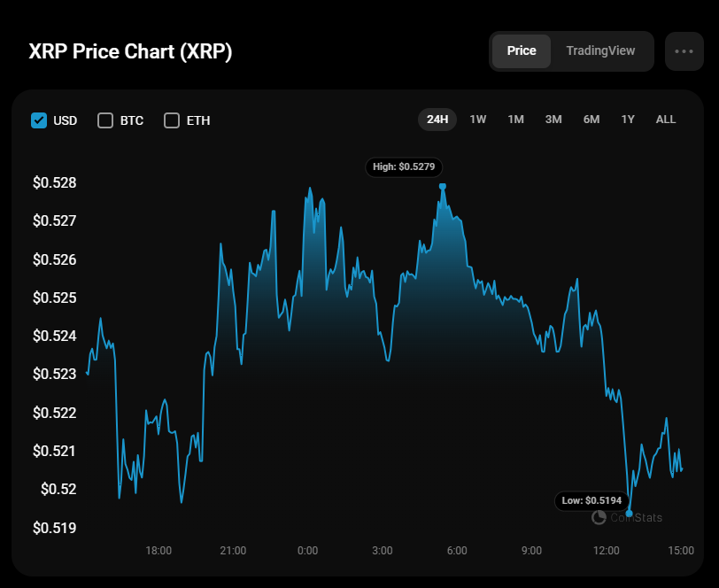This screenshot has width=719, height=588.
Task: Click the XRP Price Chart title
Action: click(130, 52)
